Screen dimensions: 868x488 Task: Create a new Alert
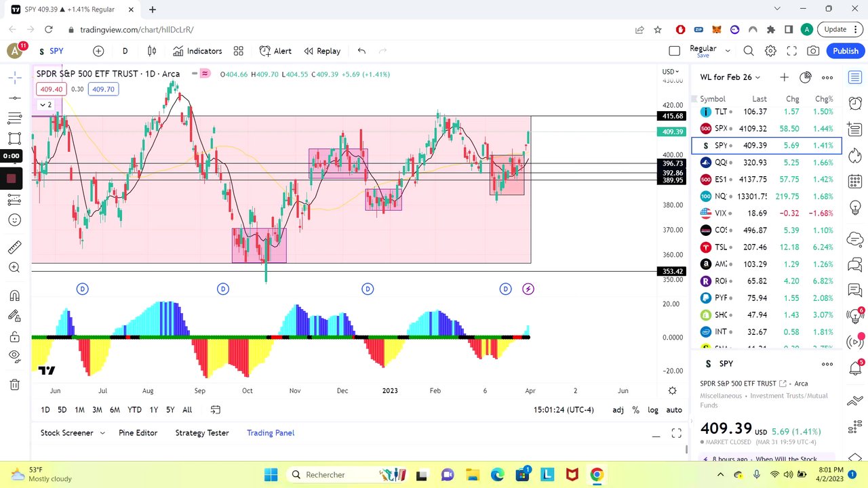tap(275, 51)
